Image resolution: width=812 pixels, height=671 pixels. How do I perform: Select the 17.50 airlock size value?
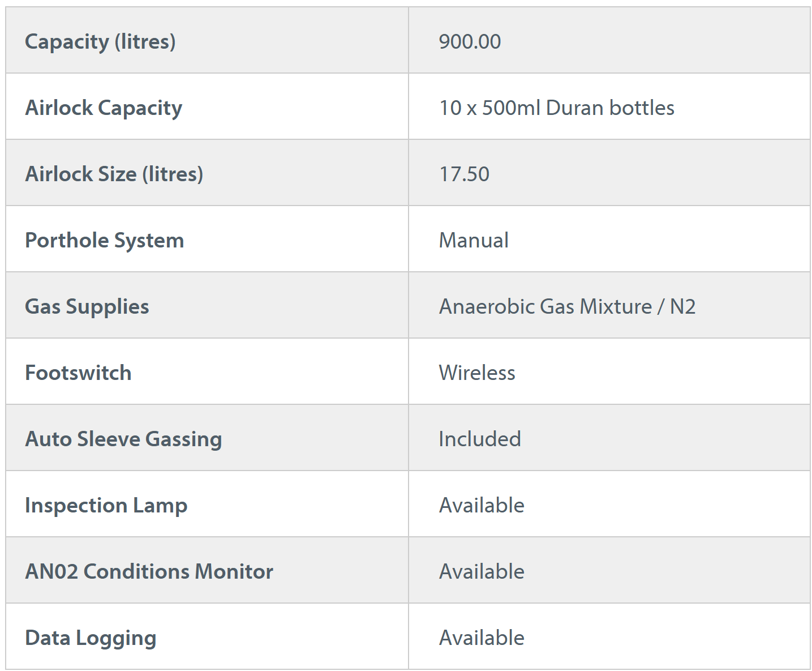tap(464, 174)
